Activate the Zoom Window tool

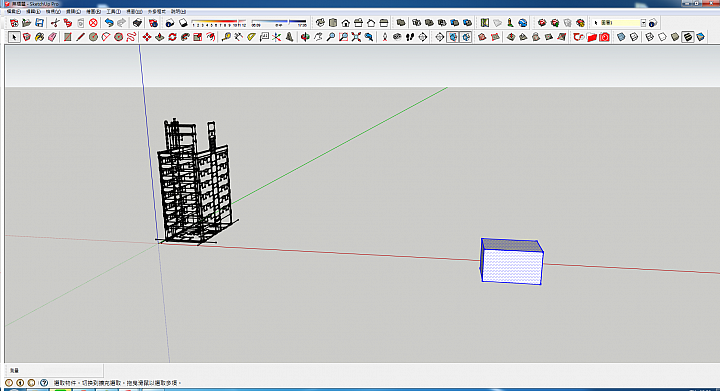[x=343, y=37]
